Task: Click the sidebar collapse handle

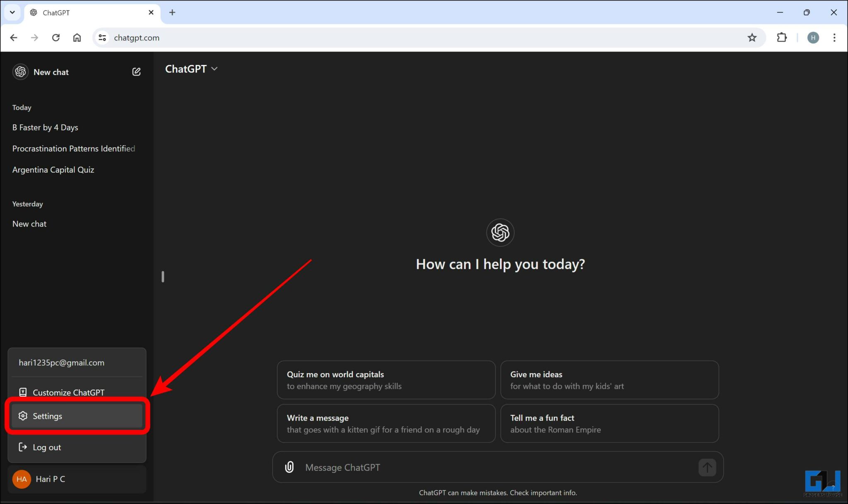Action: coord(163,277)
